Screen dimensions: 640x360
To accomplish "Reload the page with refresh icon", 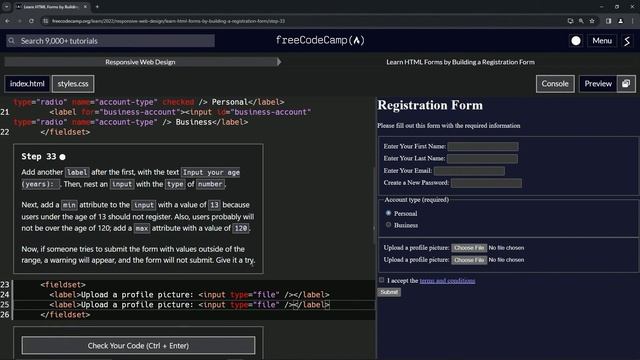I will tap(31, 21).
